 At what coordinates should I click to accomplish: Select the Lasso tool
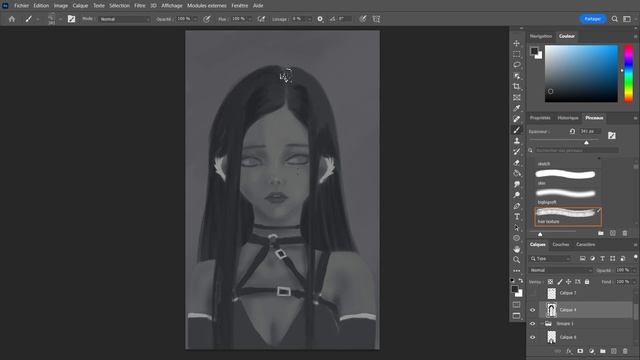point(517,65)
